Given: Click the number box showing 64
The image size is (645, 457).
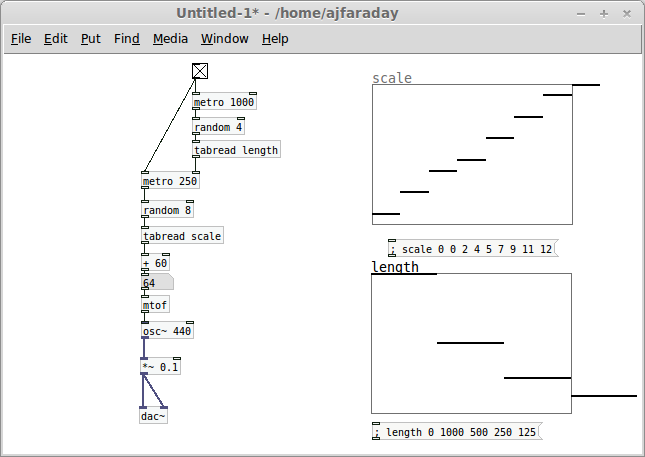Looking at the screenshot, I should pos(157,283).
